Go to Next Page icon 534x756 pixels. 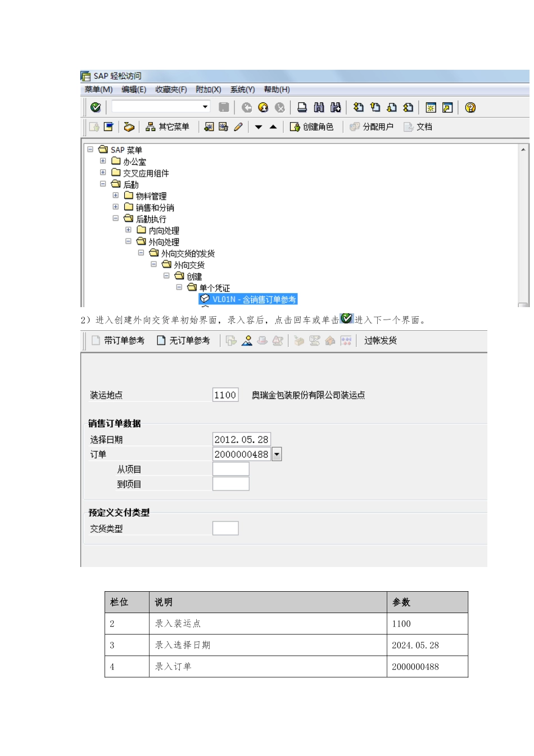(x=392, y=107)
